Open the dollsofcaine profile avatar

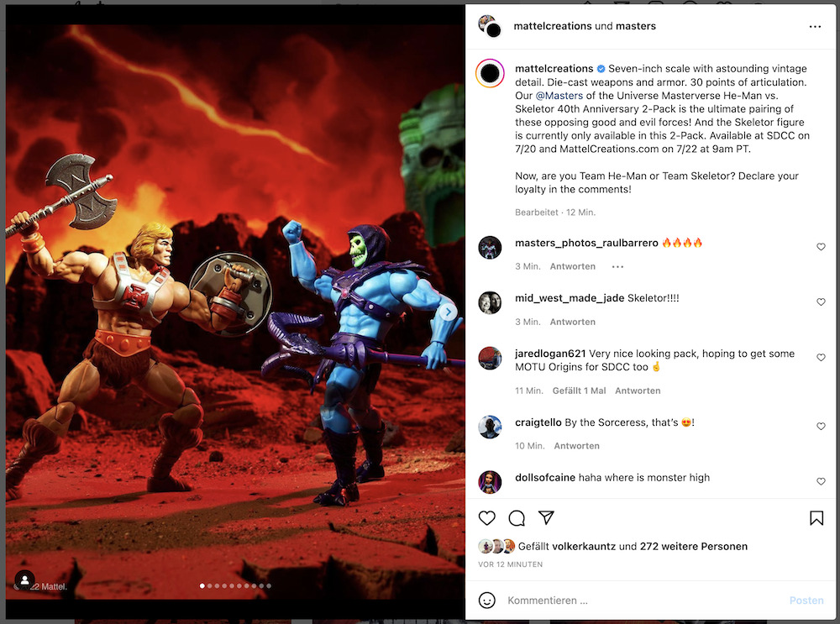490,482
